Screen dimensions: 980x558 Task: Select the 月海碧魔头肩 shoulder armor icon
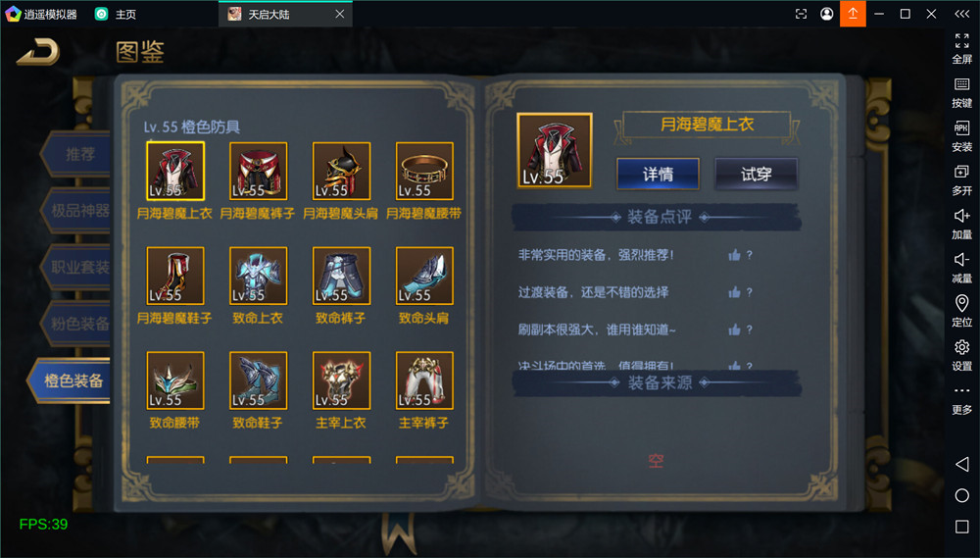pyautogui.click(x=341, y=171)
